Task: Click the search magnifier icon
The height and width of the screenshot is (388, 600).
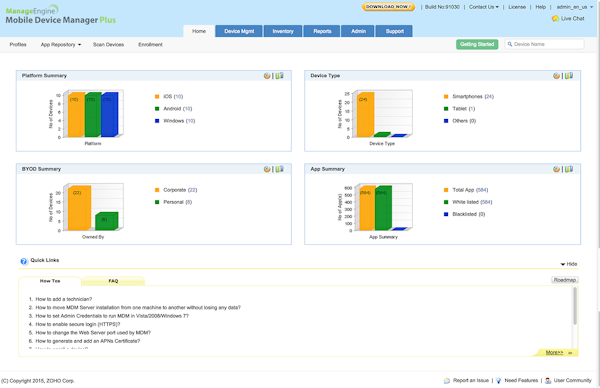Action: (510, 44)
